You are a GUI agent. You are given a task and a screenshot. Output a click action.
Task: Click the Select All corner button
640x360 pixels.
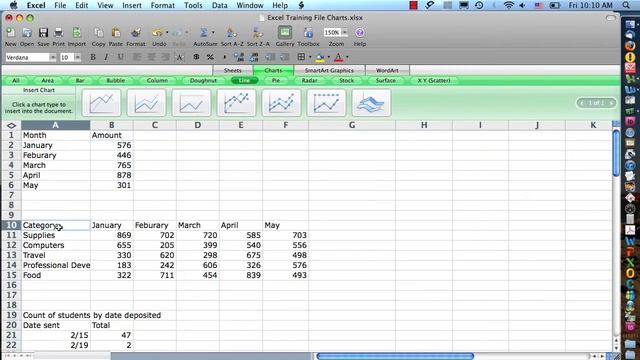(11, 125)
